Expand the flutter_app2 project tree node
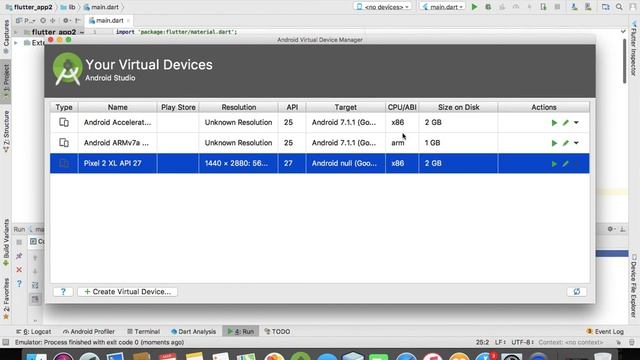 tap(16, 32)
